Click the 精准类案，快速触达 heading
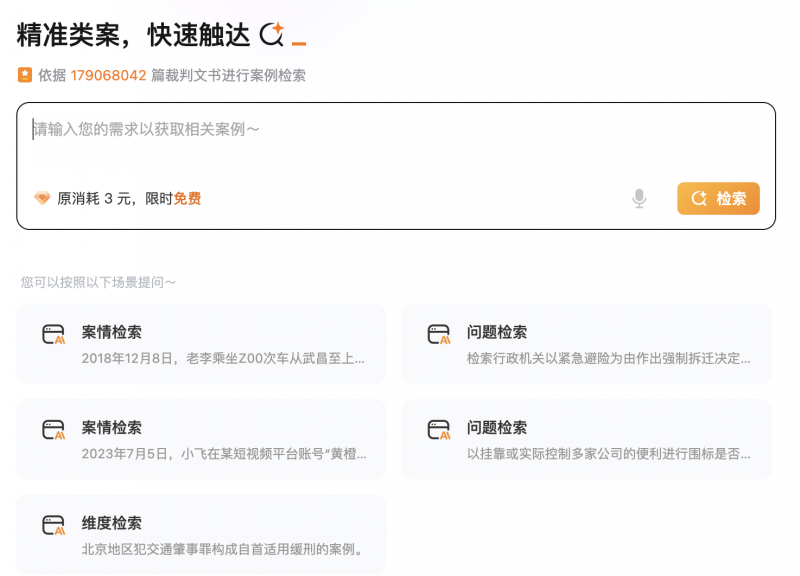This screenshot has width=800, height=576. click(x=133, y=35)
